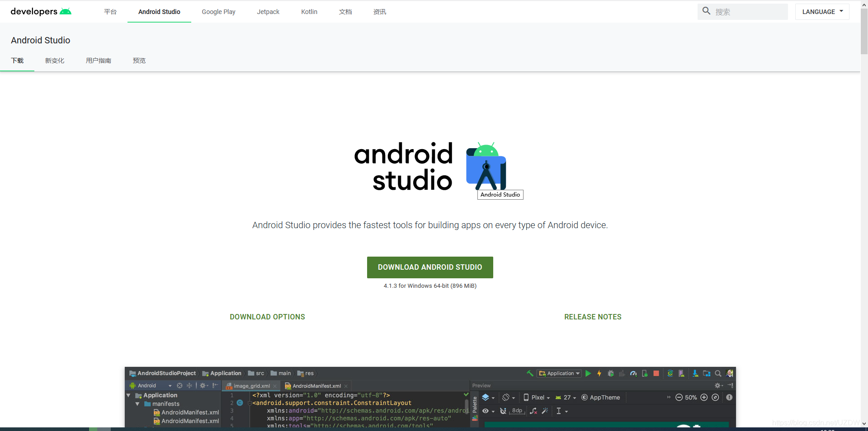Click the Attach debugger to process icon
868x431 pixels.
point(645,373)
